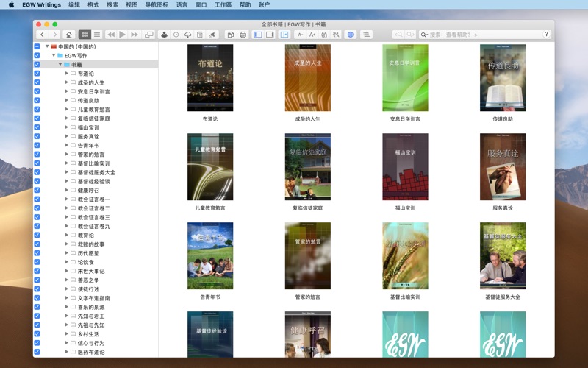Open the Home view

[x=69, y=35]
